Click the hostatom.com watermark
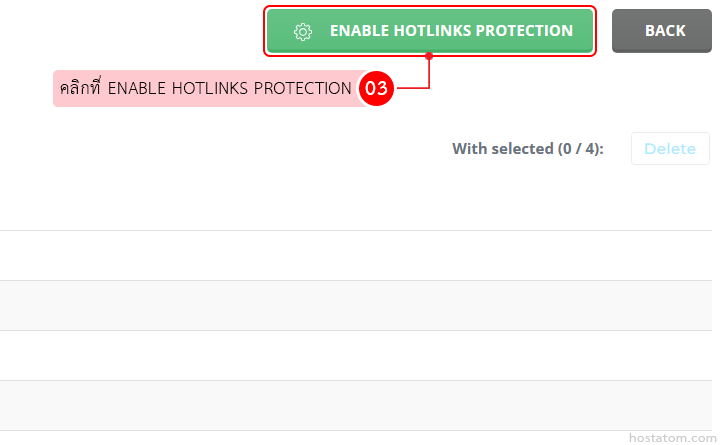This screenshot has height=445, width=720. [x=669, y=437]
